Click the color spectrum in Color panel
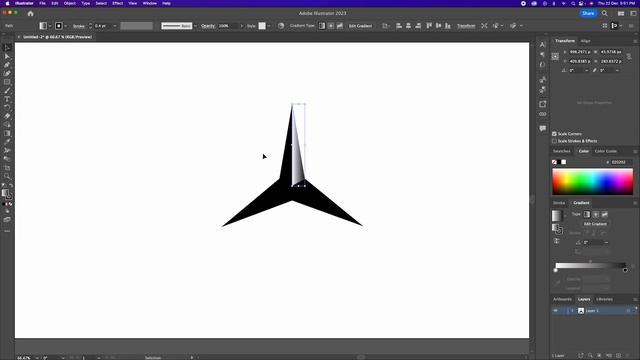The image size is (640, 360). (592, 182)
